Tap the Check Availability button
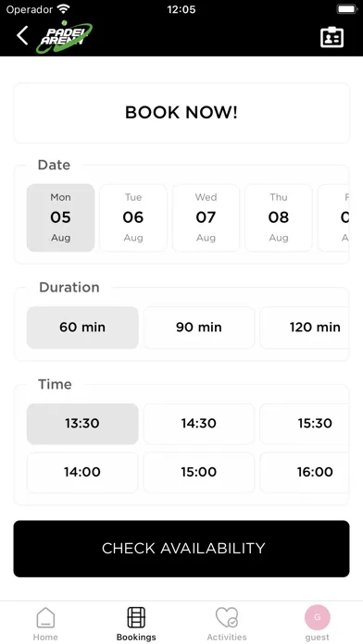The image size is (363, 644). [x=181, y=549]
